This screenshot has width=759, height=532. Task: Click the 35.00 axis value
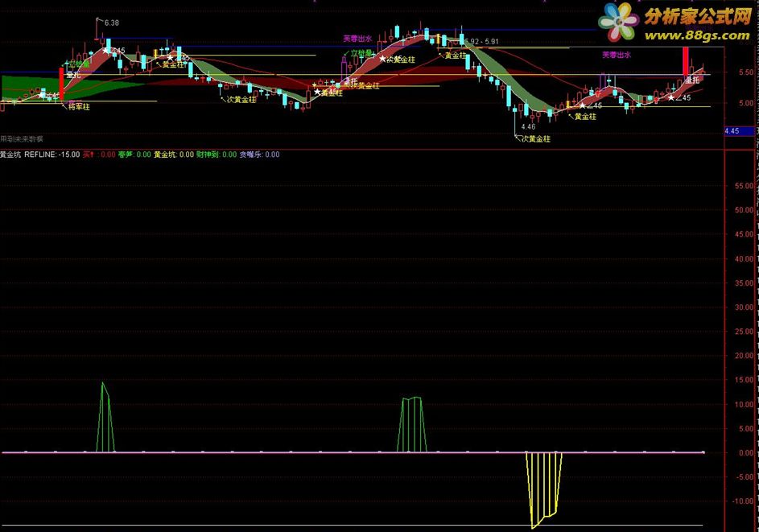[744, 283]
